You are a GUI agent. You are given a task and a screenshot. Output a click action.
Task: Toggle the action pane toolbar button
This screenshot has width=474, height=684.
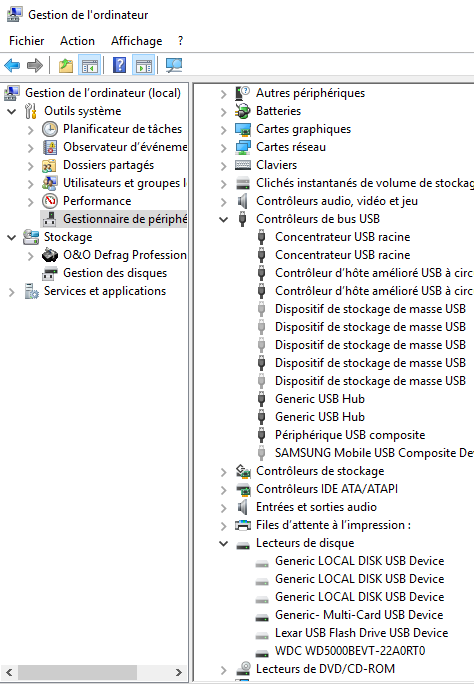(x=143, y=65)
